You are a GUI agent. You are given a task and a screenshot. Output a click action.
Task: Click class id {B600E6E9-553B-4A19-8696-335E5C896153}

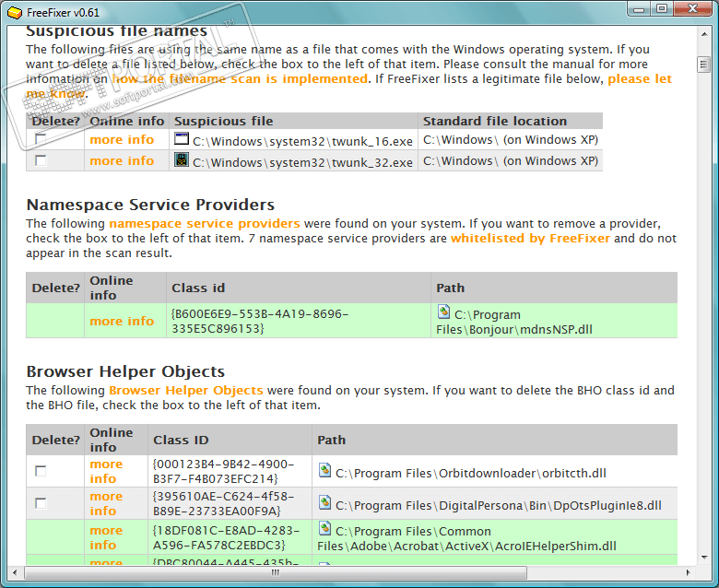pos(260,322)
